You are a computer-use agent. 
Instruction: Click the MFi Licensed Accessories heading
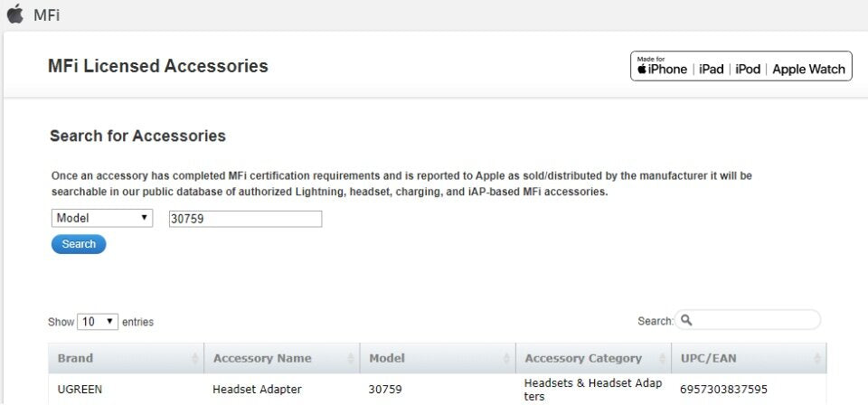[x=158, y=66]
